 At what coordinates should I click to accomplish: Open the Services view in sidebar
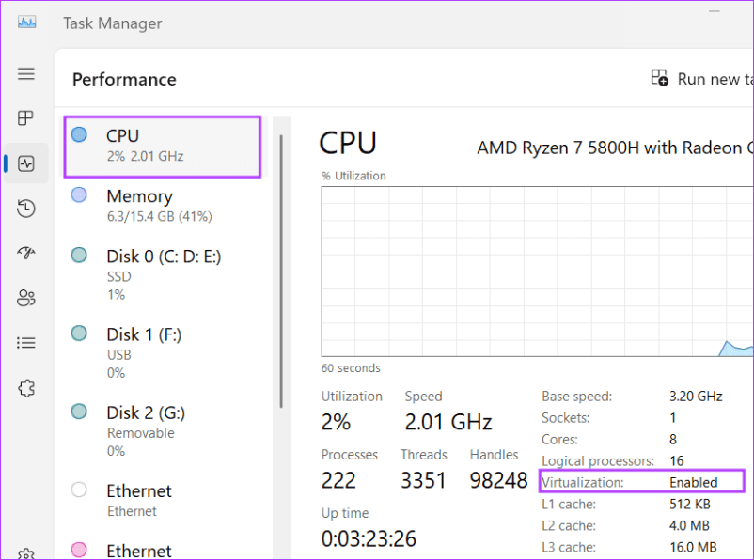click(25, 388)
